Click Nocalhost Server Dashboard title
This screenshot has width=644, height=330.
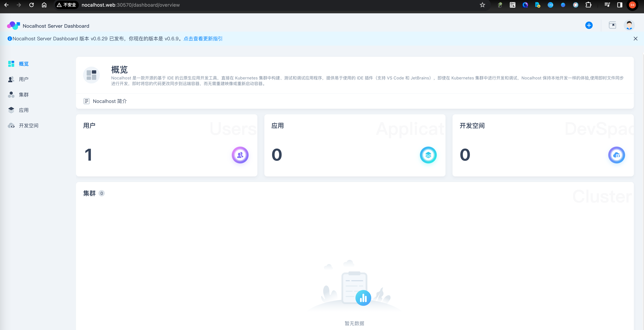pos(56,26)
